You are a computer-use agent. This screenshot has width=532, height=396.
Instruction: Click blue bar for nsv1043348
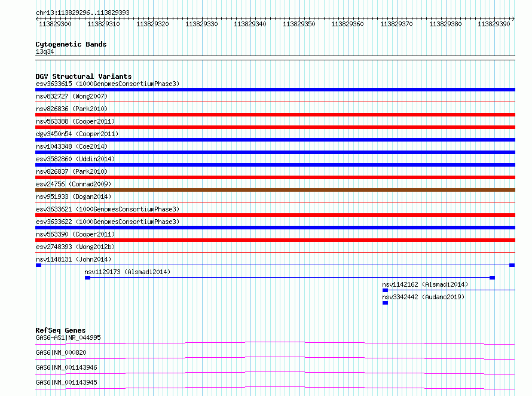[x=275, y=152]
